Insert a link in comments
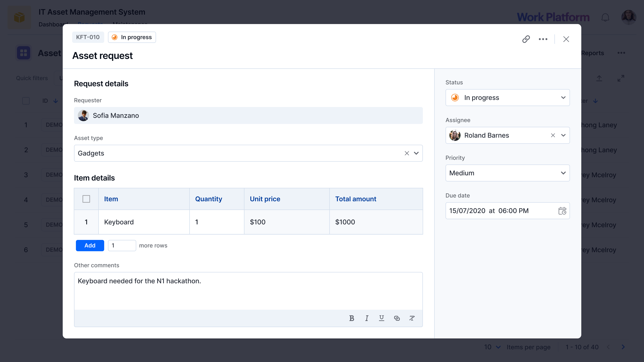This screenshot has width=644, height=362. coord(397,318)
